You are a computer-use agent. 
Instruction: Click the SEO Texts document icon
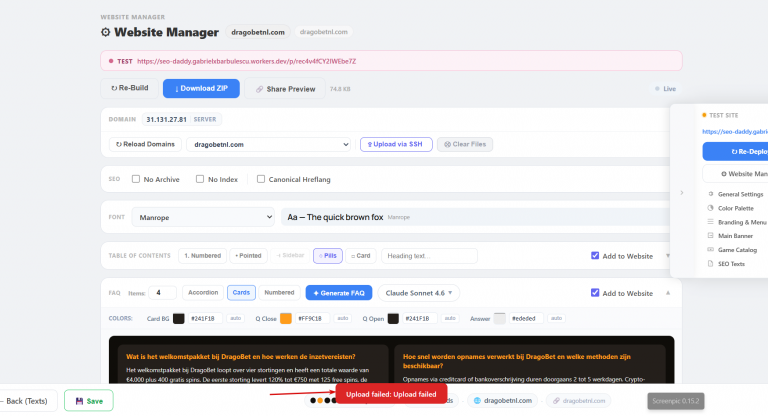point(711,264)
